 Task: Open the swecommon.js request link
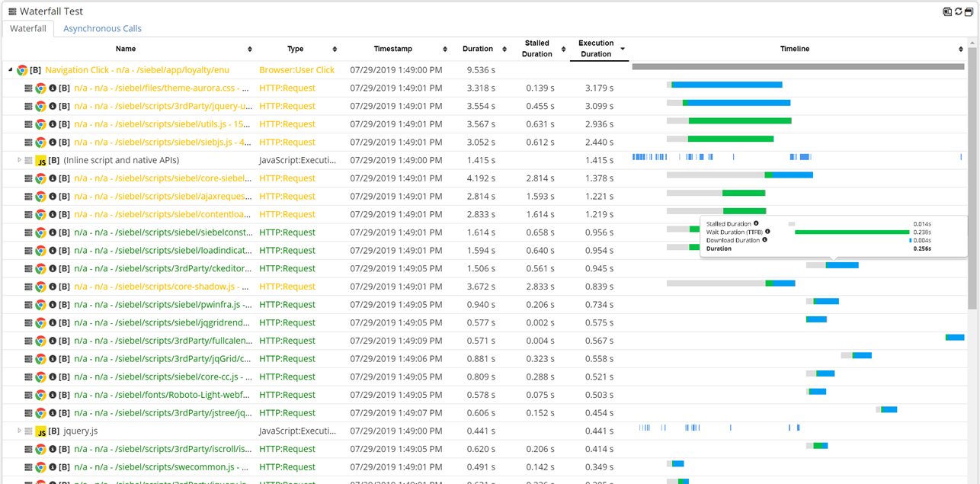pyautogui.click(x=162, y=467)
